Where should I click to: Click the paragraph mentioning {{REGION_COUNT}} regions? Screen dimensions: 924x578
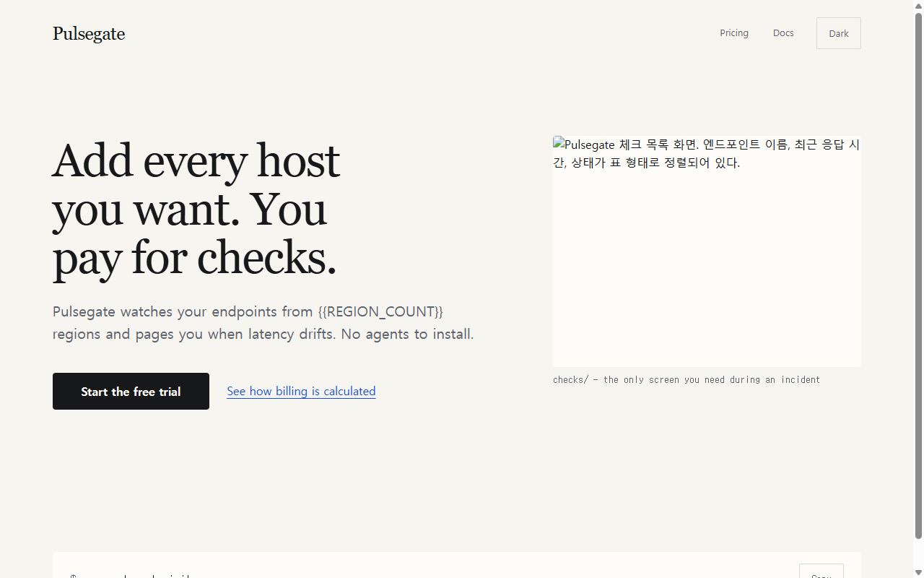coord(263,323)
